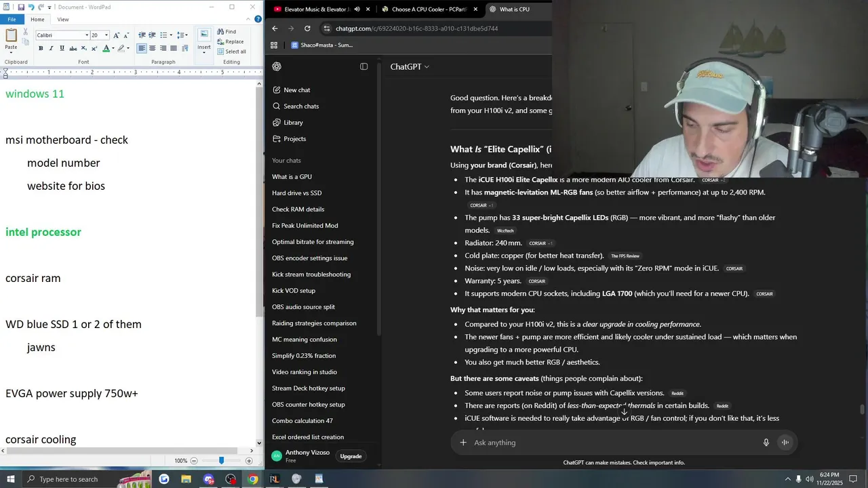The width and height of the screenshot is (868, 488).
Task: Increase paragraph indent in WordPad
Action: [153, 35]
